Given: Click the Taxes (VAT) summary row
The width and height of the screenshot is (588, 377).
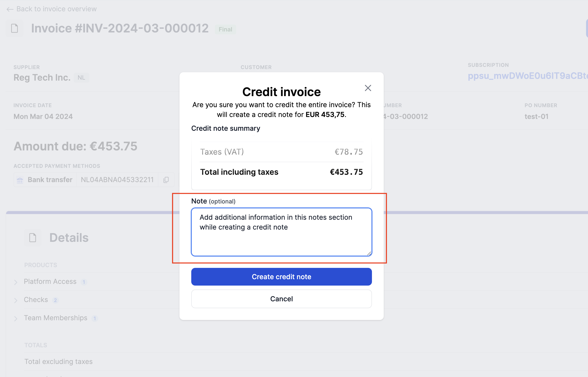Looking at the screenshot, I should [281, 152].
